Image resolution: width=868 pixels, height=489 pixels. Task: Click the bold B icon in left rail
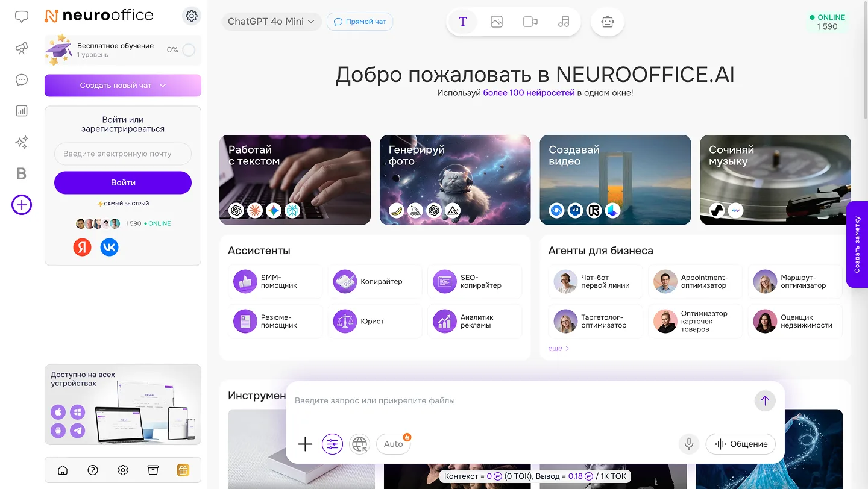[22, 174]
